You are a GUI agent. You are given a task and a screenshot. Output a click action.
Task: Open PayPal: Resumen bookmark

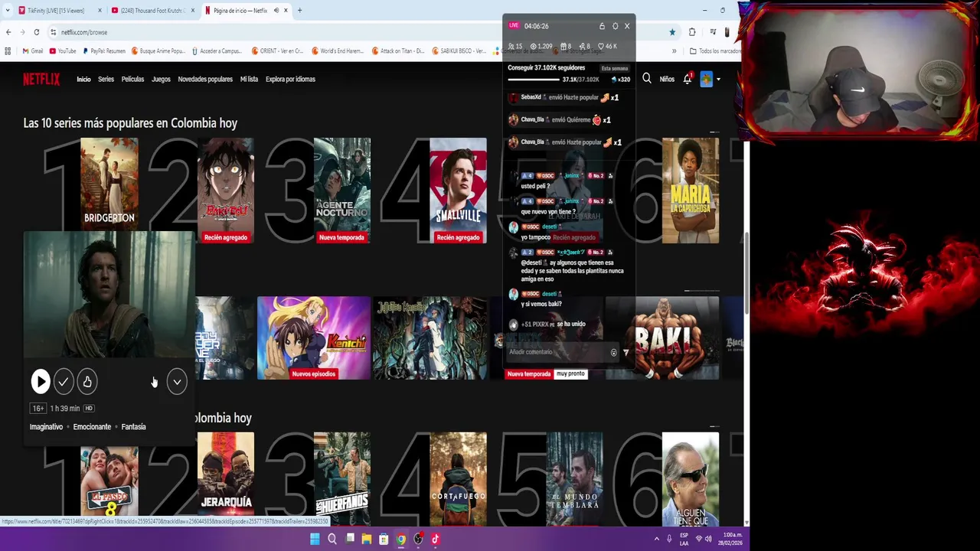(103, 51)
